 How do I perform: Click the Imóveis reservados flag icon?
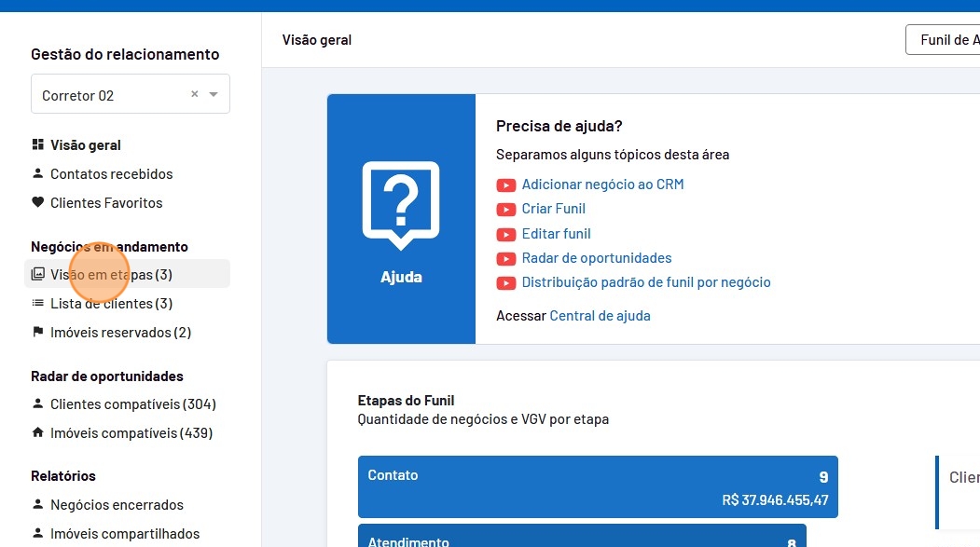coord(37,333)
